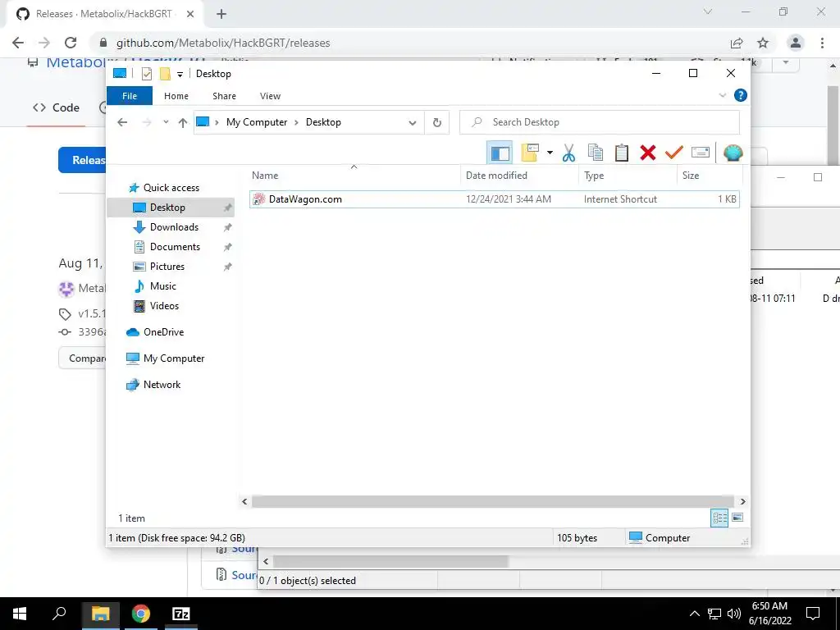840x630 pixels.
Task: Expand the folder options dropdown arrow
Action: [x=550, y=153]
